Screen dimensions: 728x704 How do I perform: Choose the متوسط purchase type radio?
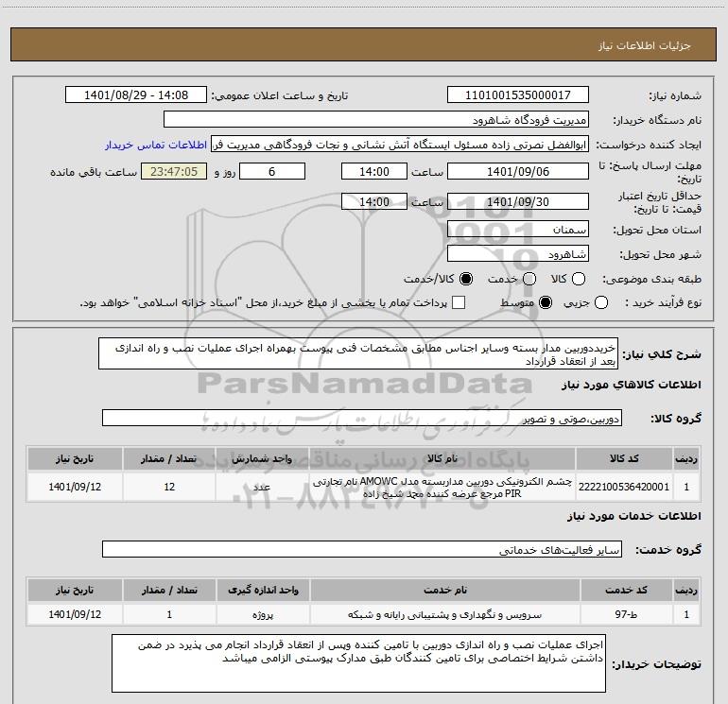point(546,302)
